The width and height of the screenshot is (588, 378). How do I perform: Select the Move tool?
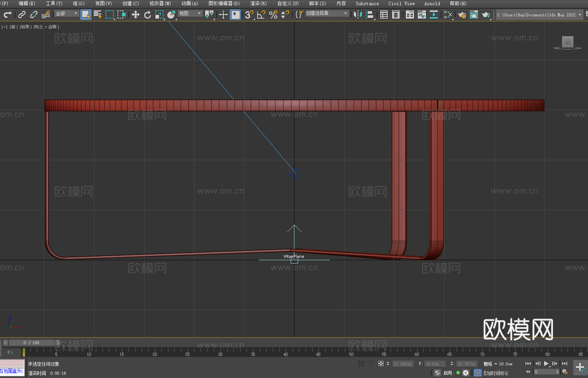pos(136,14)
